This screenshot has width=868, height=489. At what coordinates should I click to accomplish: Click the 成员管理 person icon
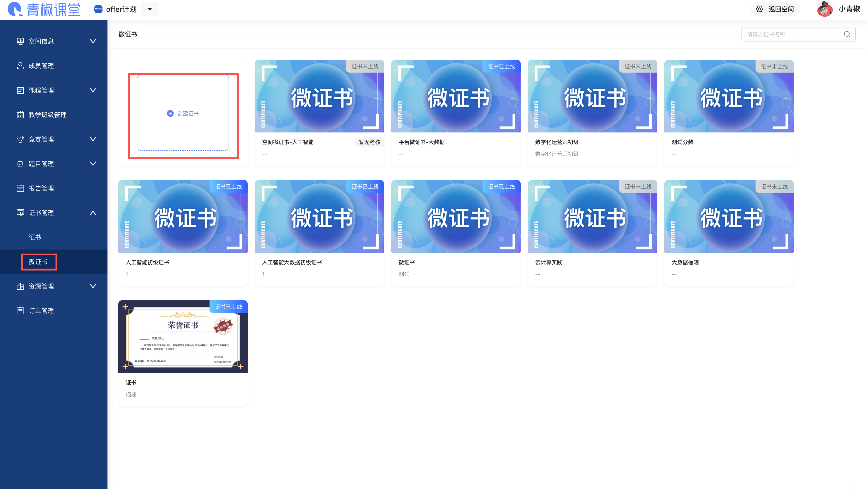[20, 66]
